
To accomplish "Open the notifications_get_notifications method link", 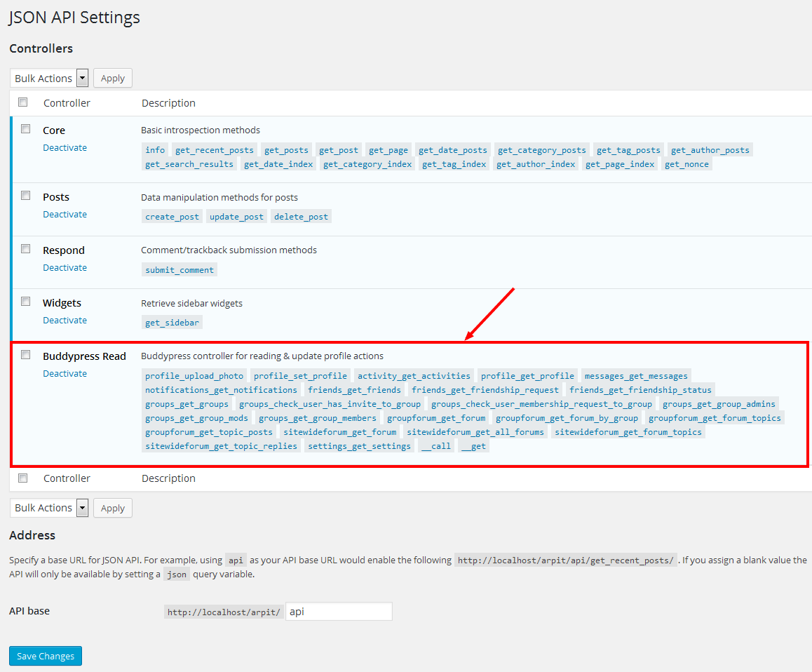I will pyautogui.click(x=221, y=389).
